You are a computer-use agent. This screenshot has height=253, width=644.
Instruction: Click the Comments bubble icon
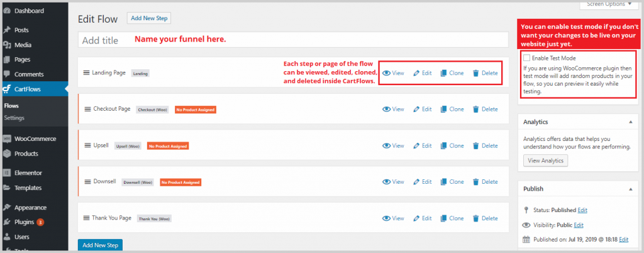pos(6,74)
